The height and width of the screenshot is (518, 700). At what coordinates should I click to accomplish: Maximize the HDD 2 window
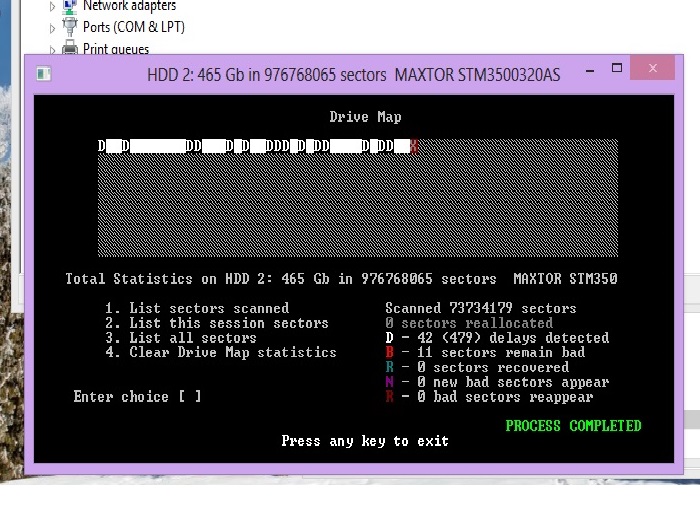(617, 68)
